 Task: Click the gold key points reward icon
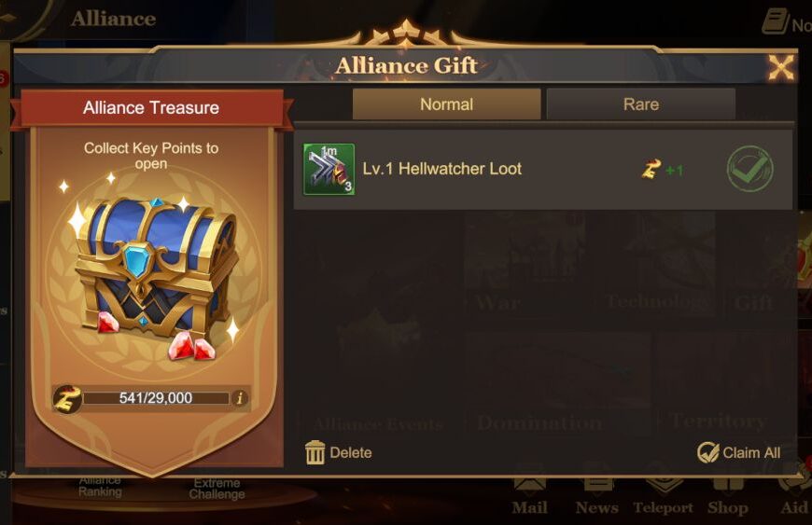(x=651, y=169)
